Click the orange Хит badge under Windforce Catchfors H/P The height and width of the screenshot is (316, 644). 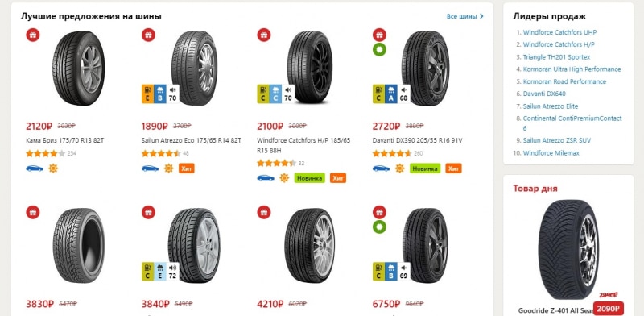click(338, 177)
